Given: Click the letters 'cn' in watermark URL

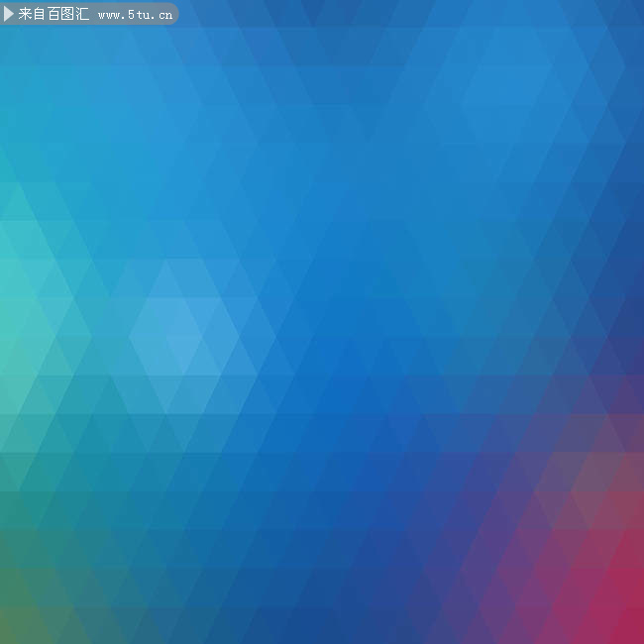Looking at the screenshot, I should 165,16.
